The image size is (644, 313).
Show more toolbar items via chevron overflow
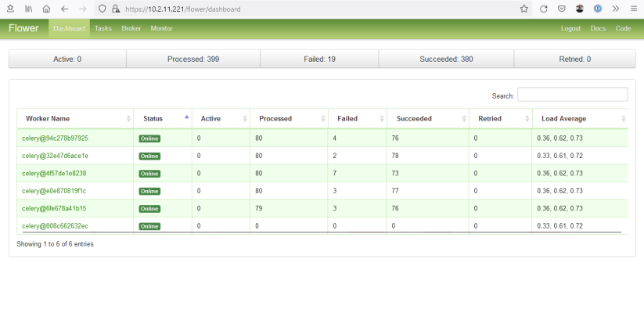click(615, 9)
